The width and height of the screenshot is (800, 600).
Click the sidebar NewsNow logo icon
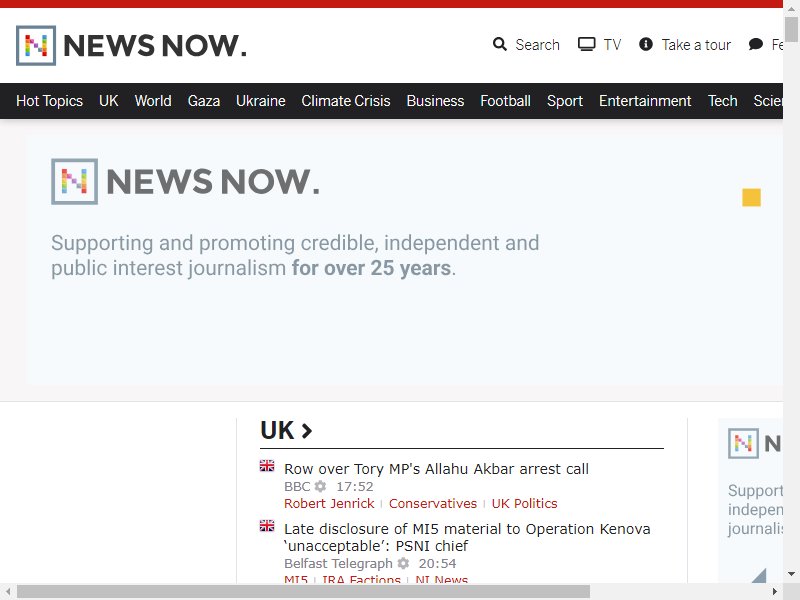(x=743, y=443)
